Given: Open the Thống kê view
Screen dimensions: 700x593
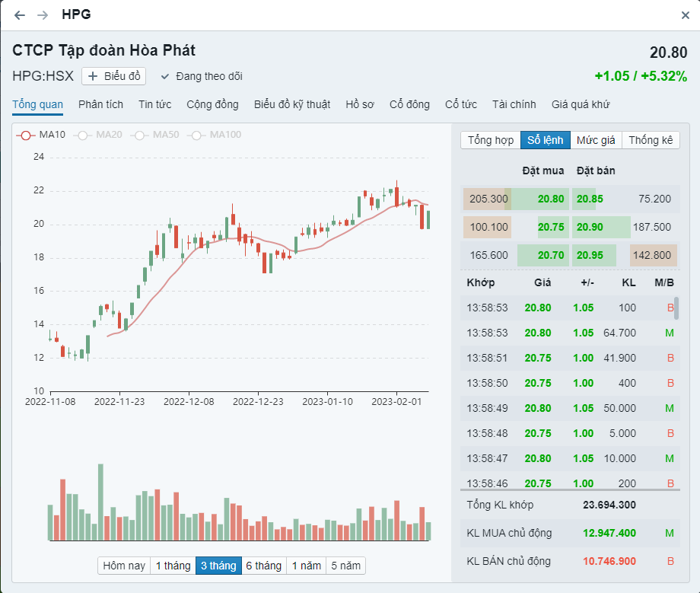Looking at the screenshot, I should click(651, 140).
